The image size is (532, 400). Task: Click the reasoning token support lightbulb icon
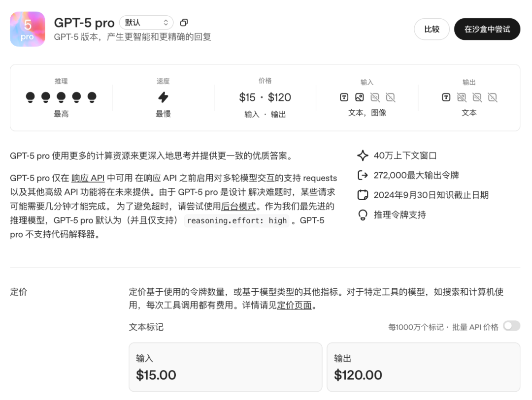(x=363, y=215)
